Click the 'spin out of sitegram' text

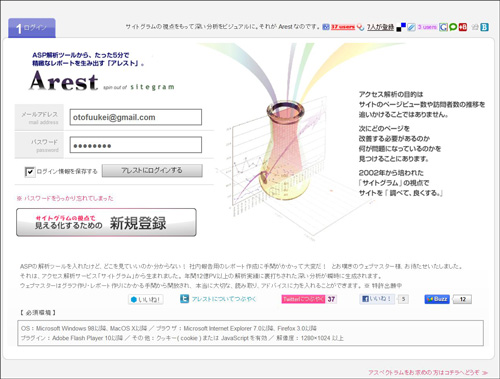pyautogui.click(x=138, y=87)
